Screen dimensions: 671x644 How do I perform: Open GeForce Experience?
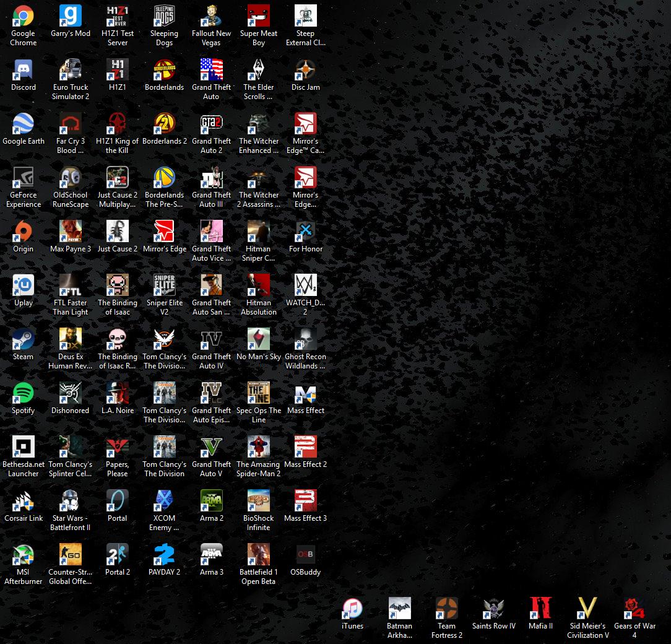pos(23,176)
